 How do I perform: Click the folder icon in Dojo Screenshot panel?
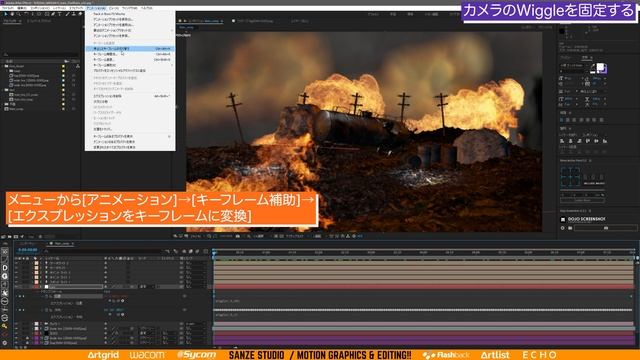(x=570, y=228)
